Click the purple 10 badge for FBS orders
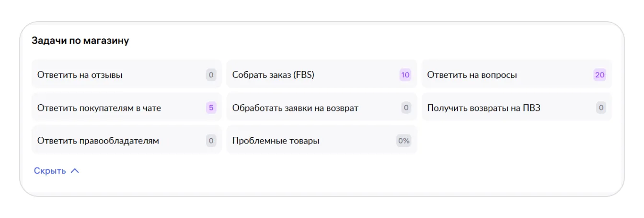This screenshot has height=218, width=644. point(405,75)
